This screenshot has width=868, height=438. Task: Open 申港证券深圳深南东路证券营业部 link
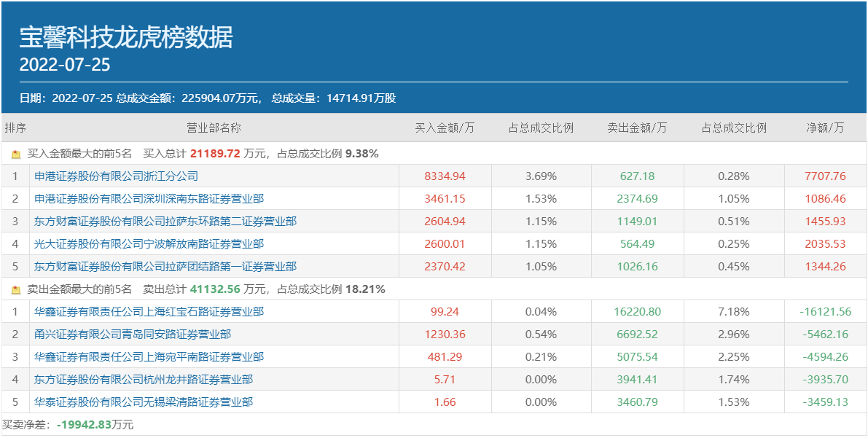[x=149, y=199]
